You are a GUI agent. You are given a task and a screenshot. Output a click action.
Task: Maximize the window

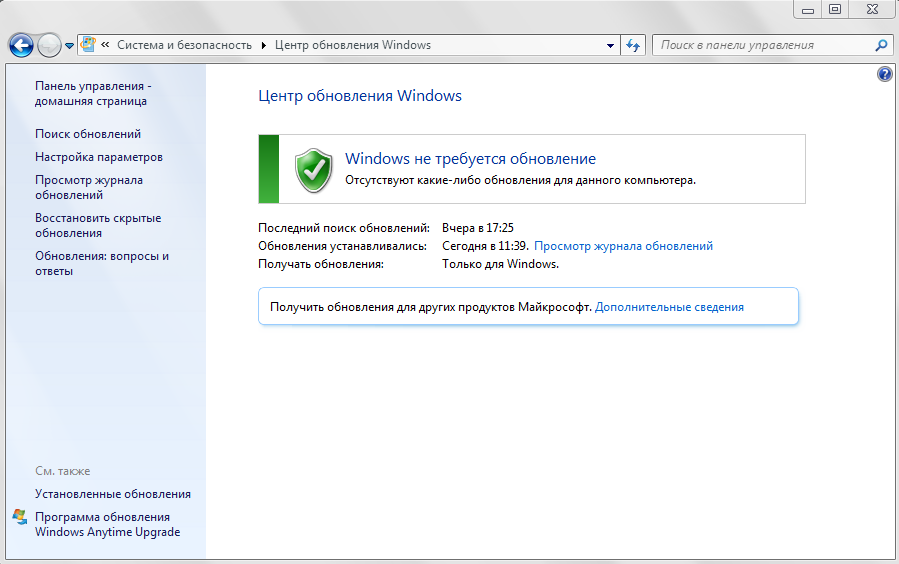pyautogui.click(x=835, y=10)
